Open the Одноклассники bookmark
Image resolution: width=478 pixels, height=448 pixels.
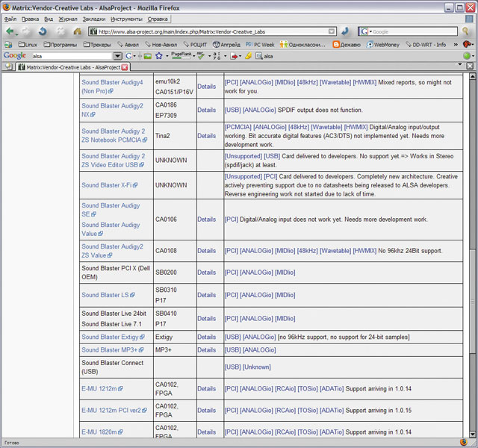[302, 45]
